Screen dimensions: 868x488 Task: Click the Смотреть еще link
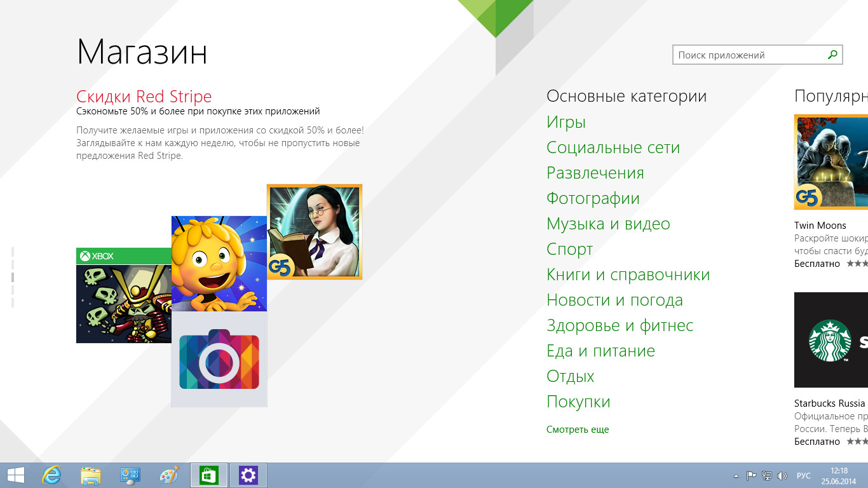click(578, 430)
